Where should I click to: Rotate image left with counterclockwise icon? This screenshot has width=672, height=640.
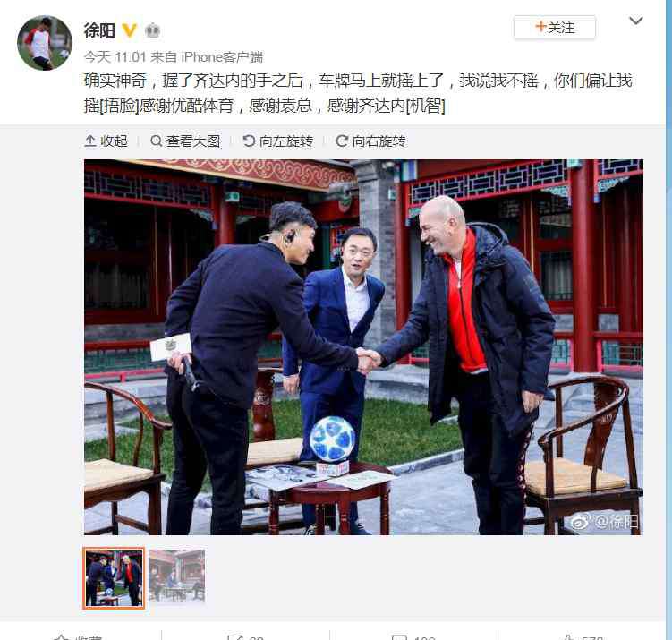(x=249, y=141)
